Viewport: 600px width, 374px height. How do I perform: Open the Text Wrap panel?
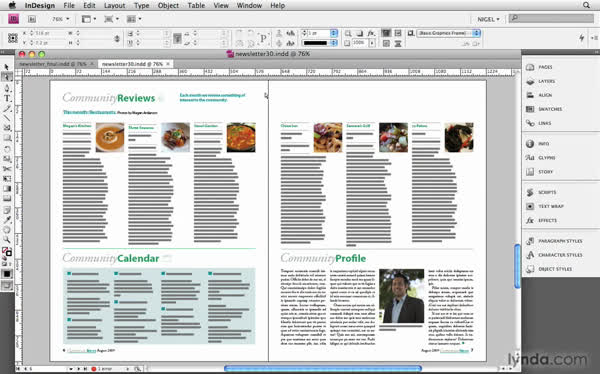[x=551, y=206]
